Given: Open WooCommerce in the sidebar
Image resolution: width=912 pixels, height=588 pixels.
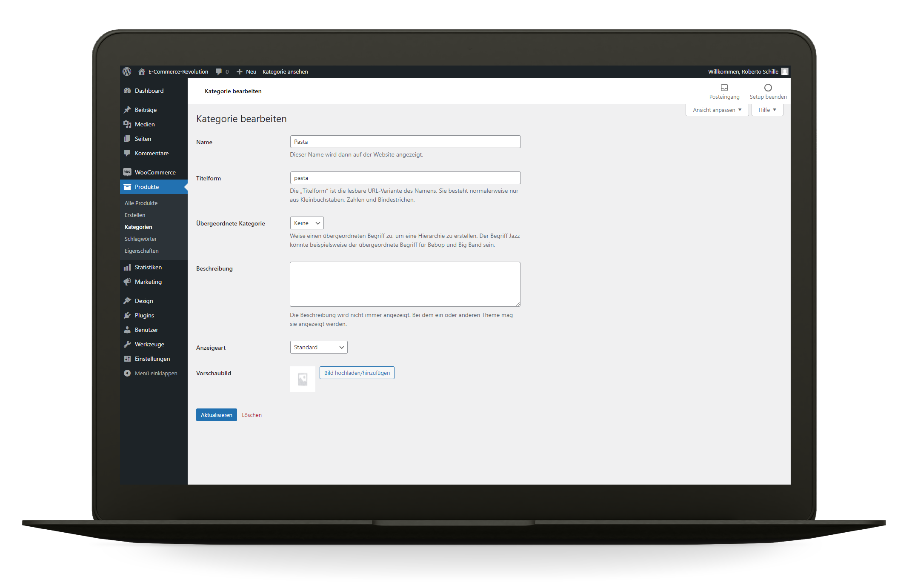Looking at the screenshot, I should pos(155,172).
